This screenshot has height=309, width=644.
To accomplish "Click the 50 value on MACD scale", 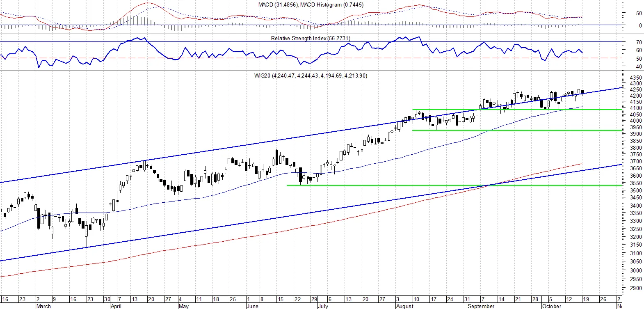I will point(639,14).
